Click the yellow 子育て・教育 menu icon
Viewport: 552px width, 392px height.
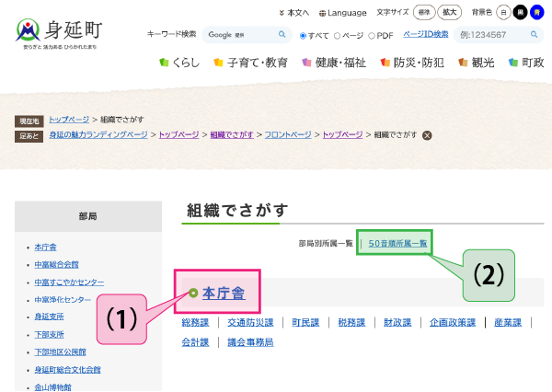click(219, 63)
